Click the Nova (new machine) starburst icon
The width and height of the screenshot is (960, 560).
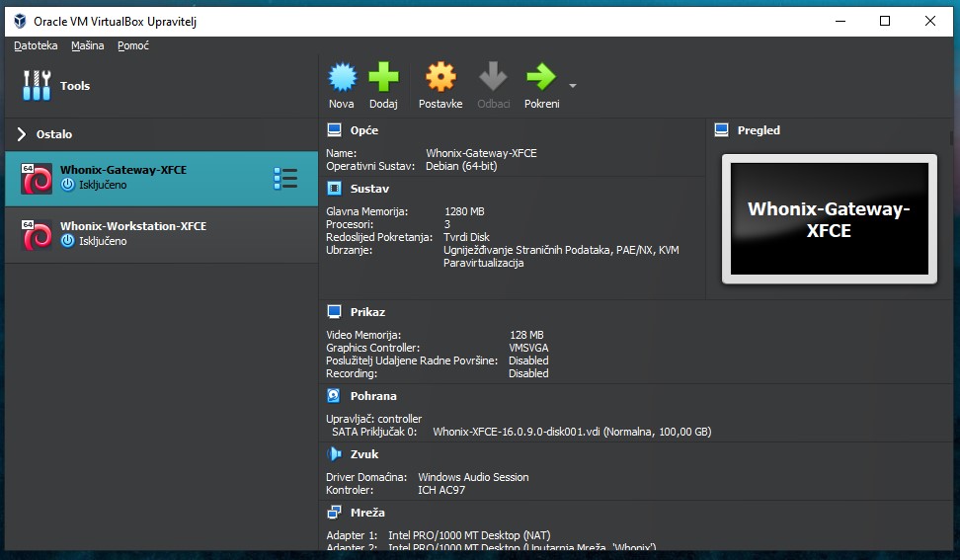coord(342,77)
